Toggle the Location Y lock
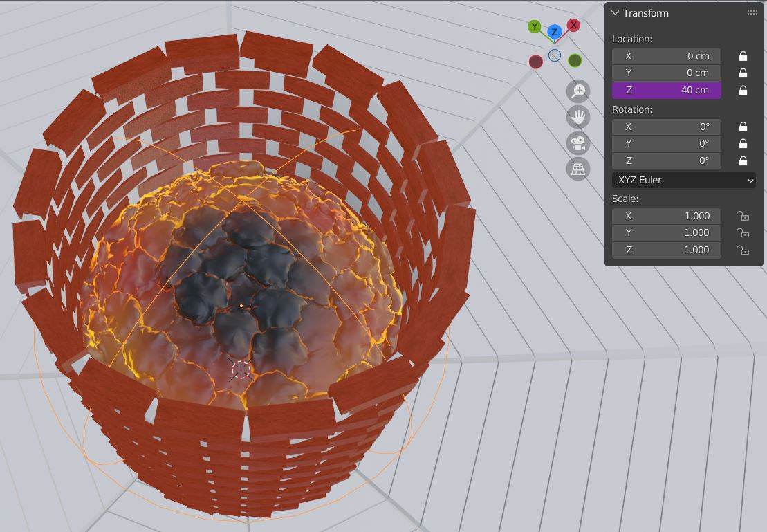The image size is (767, 532). pos(743,73)
